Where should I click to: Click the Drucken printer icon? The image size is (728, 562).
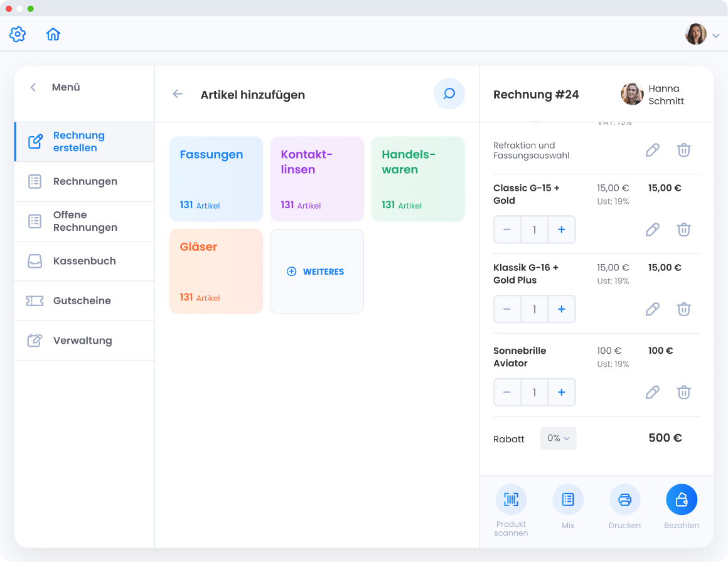click(x=624, y=499)
